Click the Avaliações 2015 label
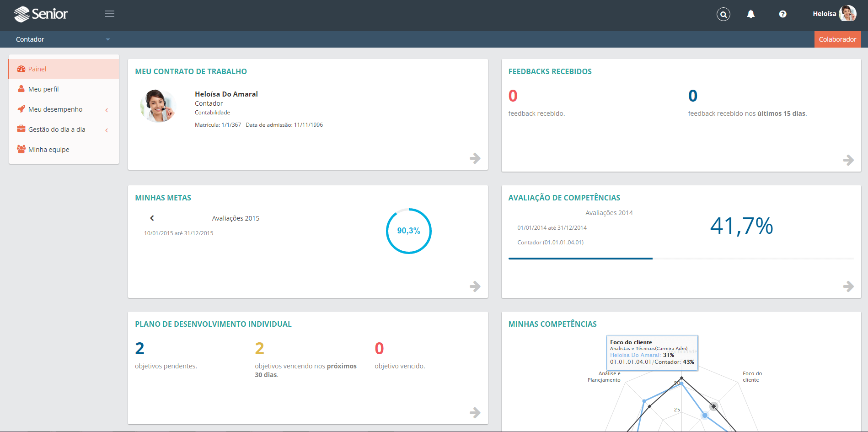This screenshot has height=432, width=868. [236, 218]
